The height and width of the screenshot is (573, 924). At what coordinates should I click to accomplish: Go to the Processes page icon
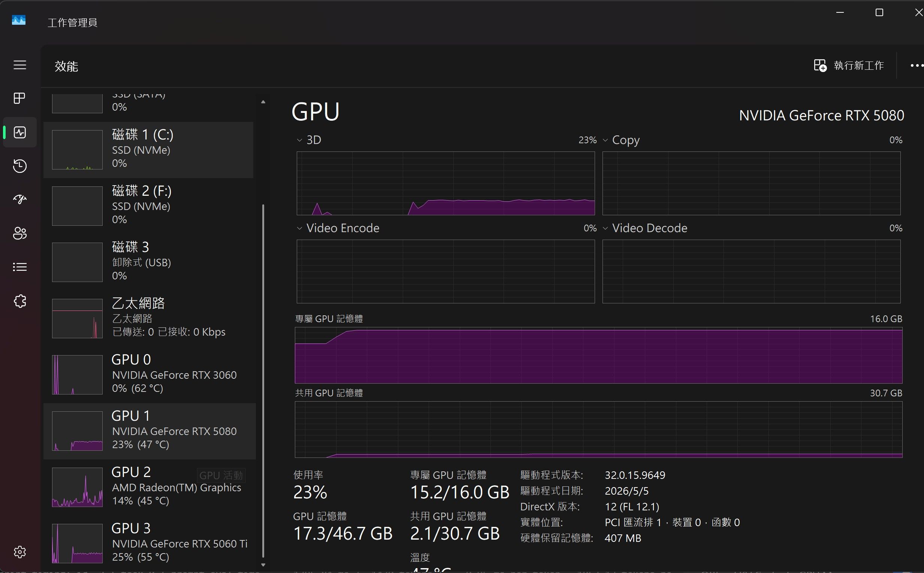point(20,98)
